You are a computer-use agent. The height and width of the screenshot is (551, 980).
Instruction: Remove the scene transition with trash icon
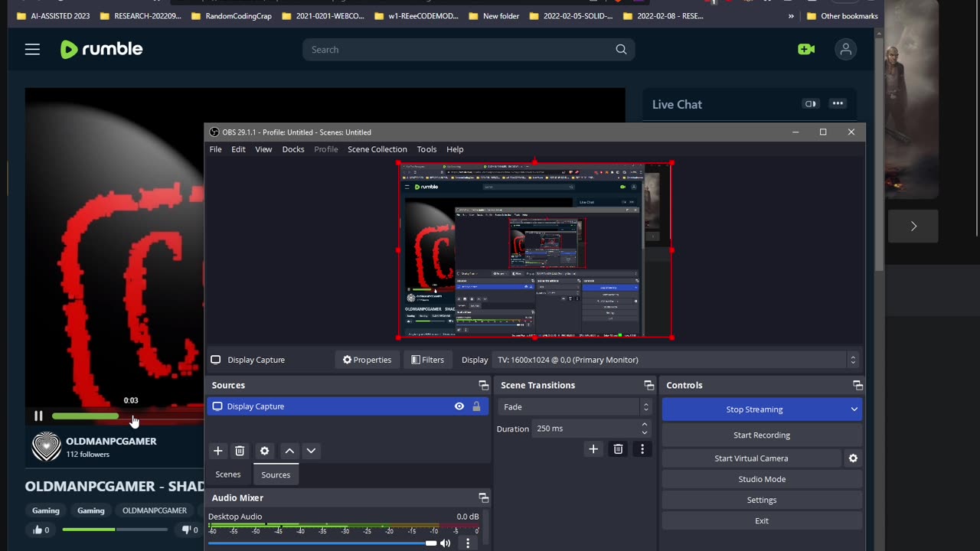618,449
